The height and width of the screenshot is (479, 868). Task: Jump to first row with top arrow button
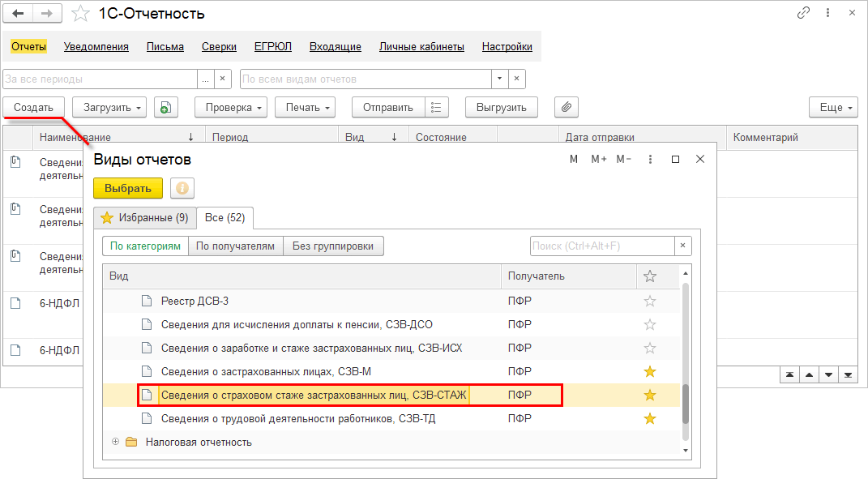789,375
